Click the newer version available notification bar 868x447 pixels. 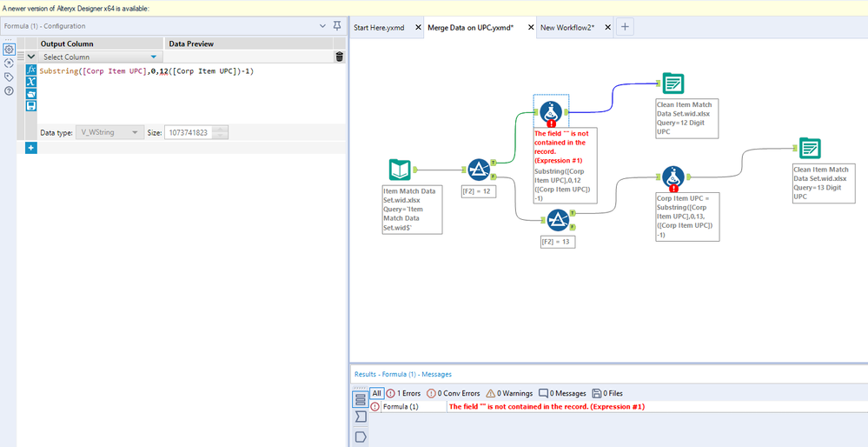[434, 9]
